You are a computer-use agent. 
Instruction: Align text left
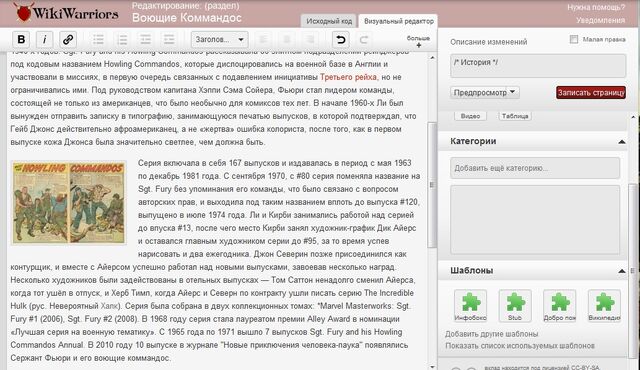click(263, 40)
